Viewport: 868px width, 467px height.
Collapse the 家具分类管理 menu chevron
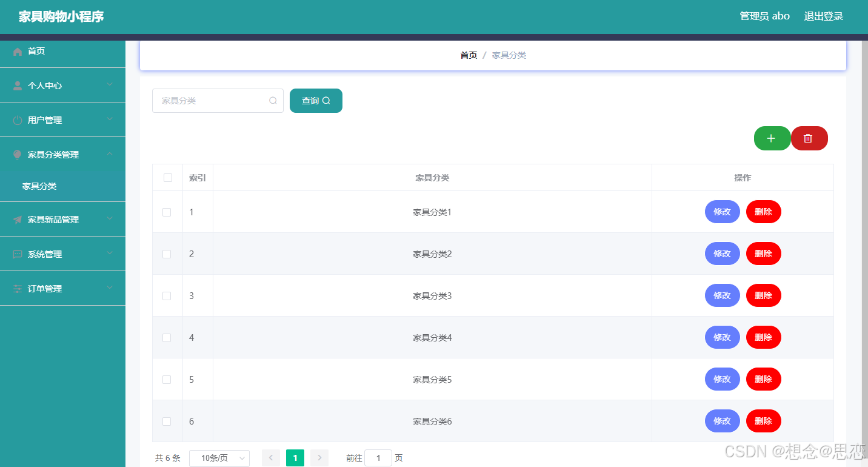click(x=110, y=154)
